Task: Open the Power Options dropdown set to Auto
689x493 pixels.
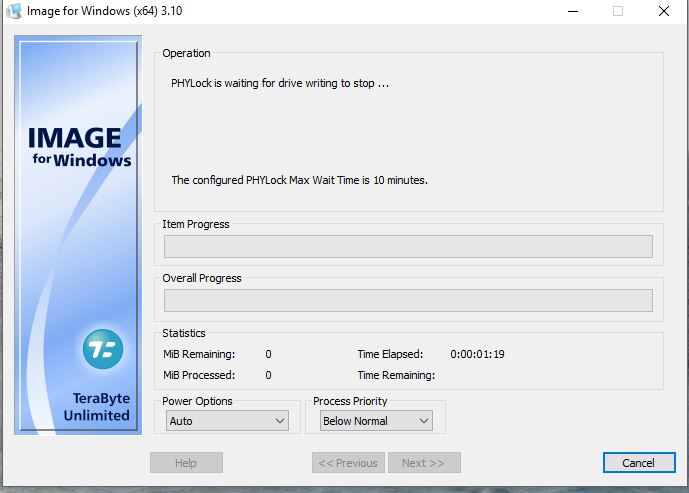Action: (227, 420)
